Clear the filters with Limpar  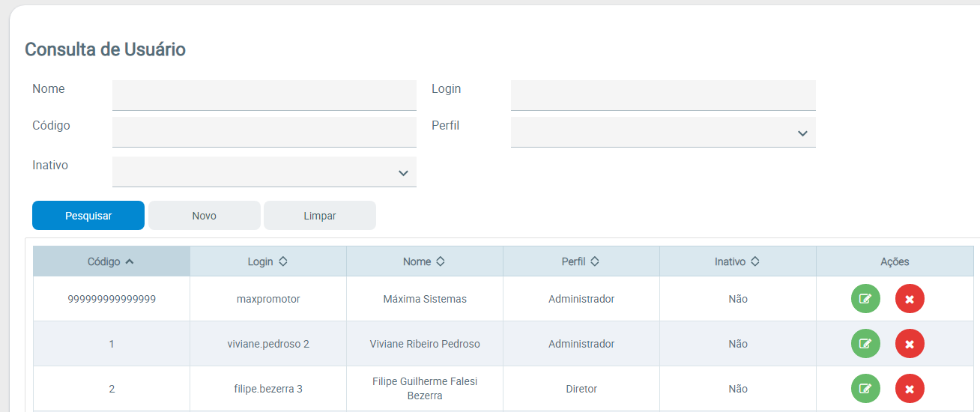[320, 216]
